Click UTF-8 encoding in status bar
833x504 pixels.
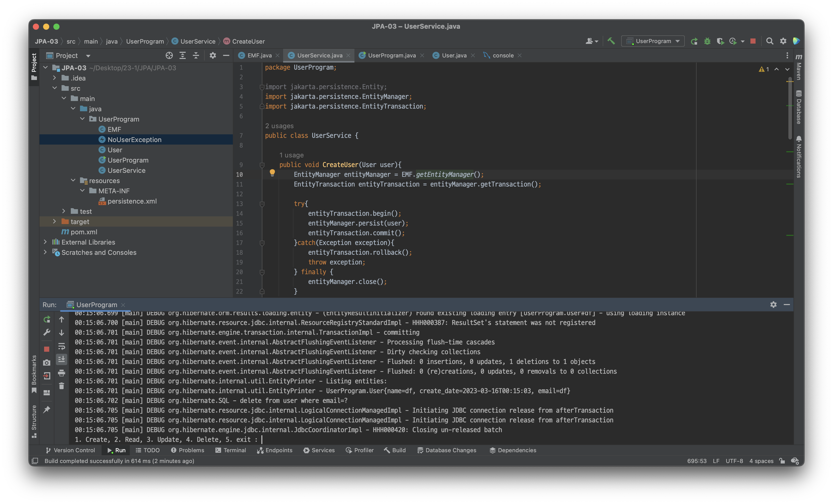point(734,461)
